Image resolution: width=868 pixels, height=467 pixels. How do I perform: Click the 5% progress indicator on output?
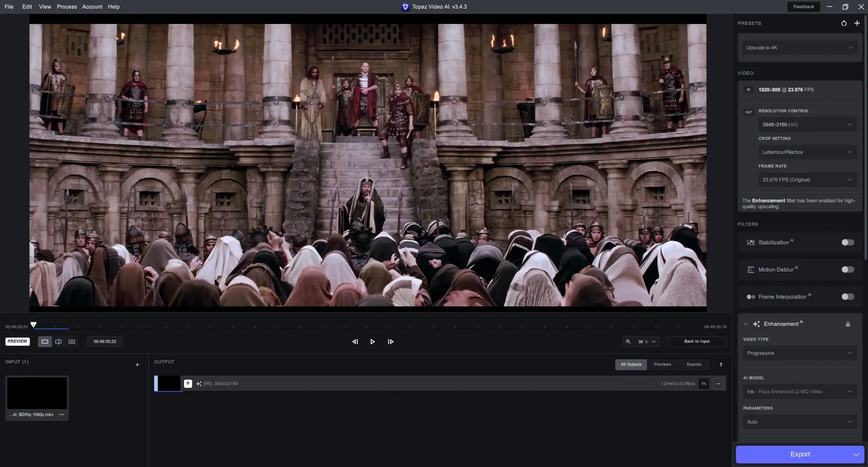(x=704, y=384)
